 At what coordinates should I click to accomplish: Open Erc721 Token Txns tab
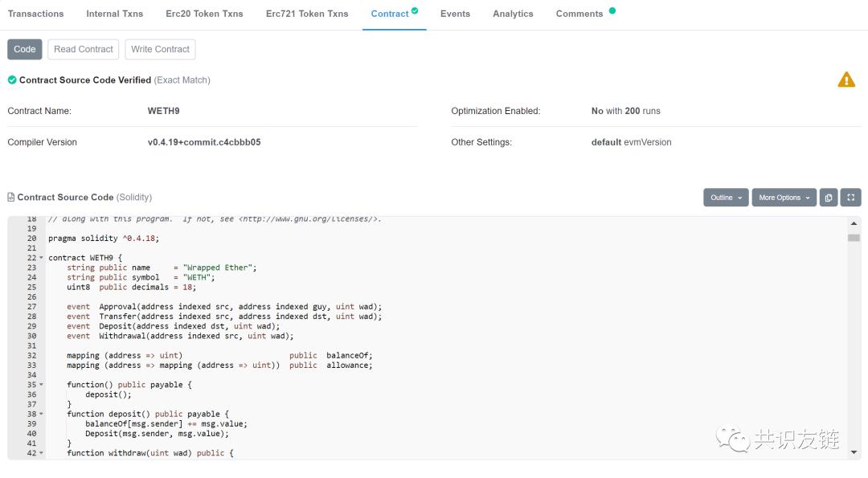(307, 14)
